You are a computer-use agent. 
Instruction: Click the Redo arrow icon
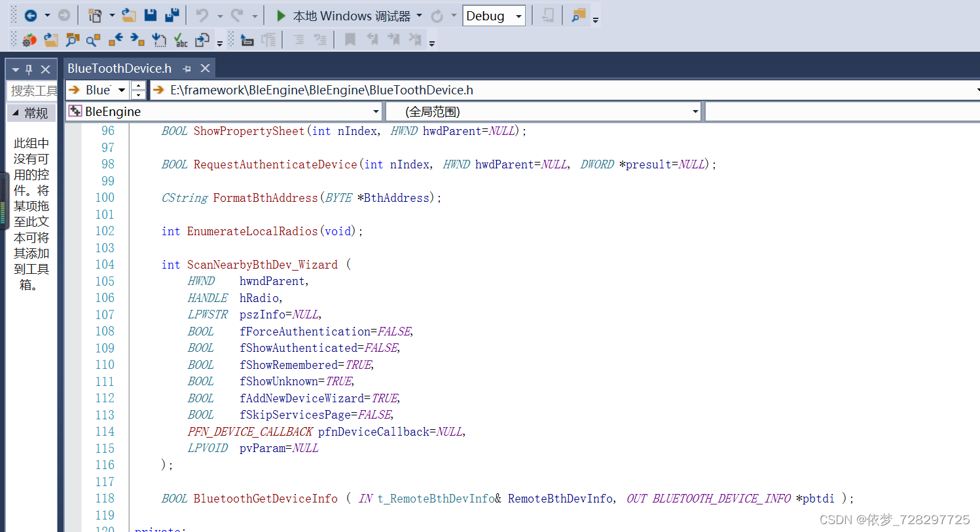(x=237, y=16)
